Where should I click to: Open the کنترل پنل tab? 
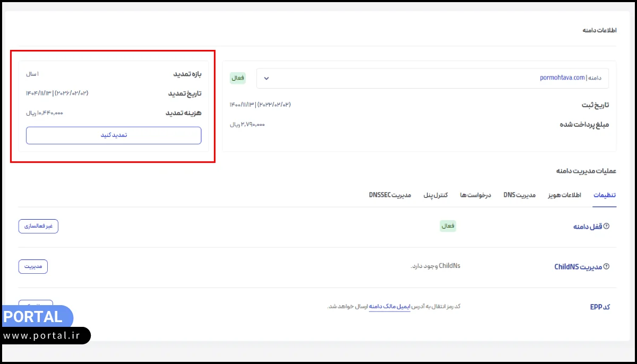tap(435, 195)
